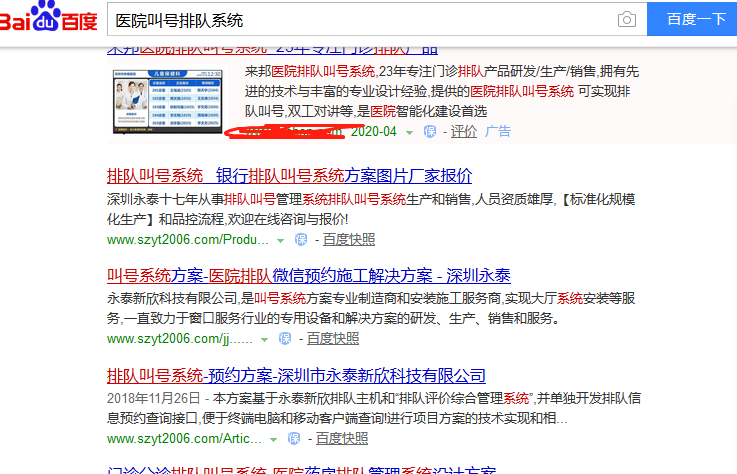The image size is (737, 474).
Task: Click 保 badge on szyt2006.com/Artic... row
Action: click(x=294, y=439)
